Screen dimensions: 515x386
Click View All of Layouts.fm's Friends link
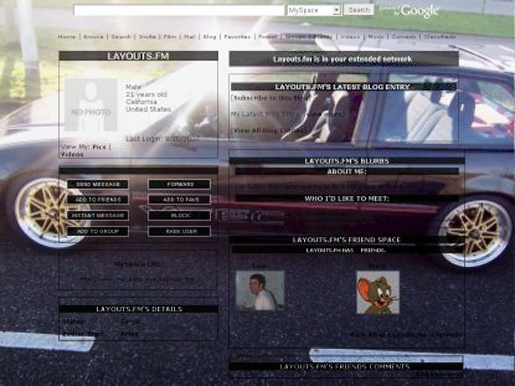click(x=406, y=334)
